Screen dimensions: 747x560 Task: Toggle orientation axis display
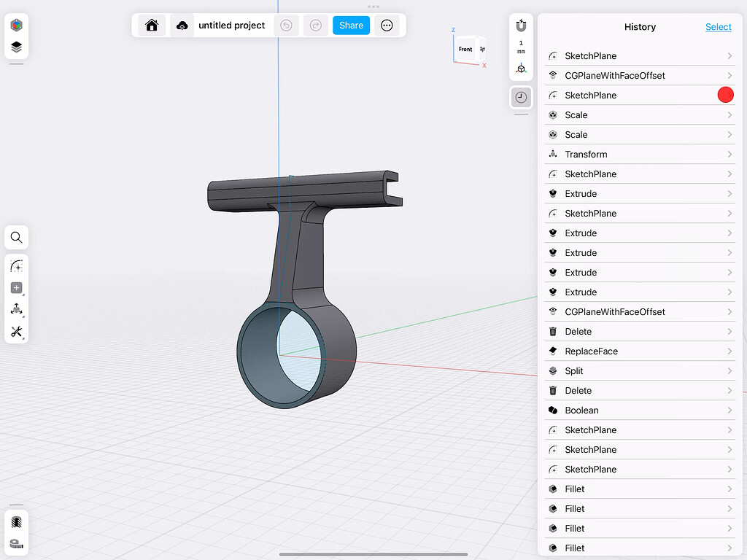521,68
